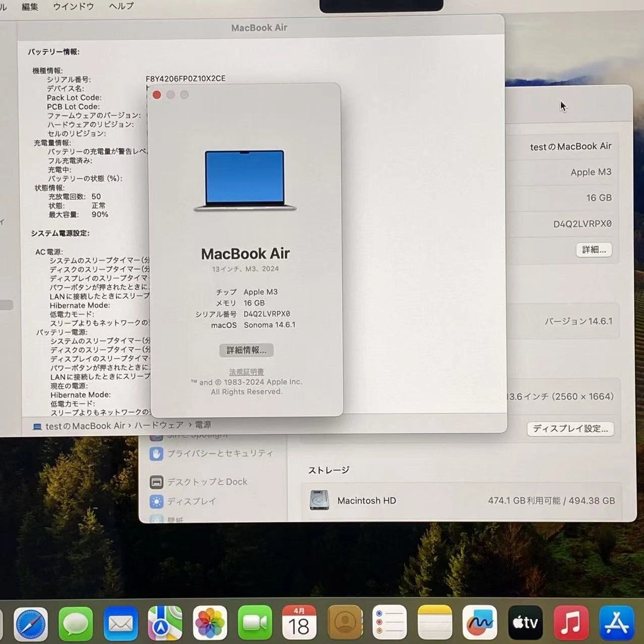Open the 法規証明書 link
The height and width of the screenshot is (644, 644).
[x=246, y=372]
